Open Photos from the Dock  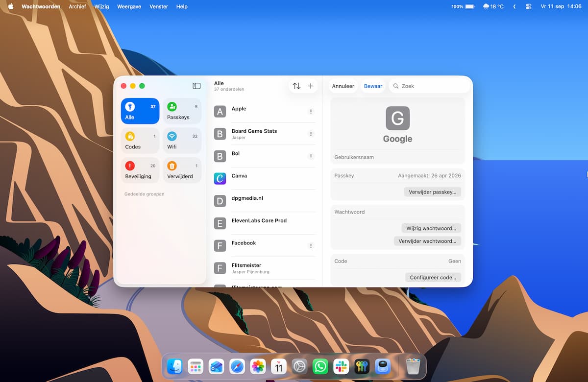tap(258, 366)
